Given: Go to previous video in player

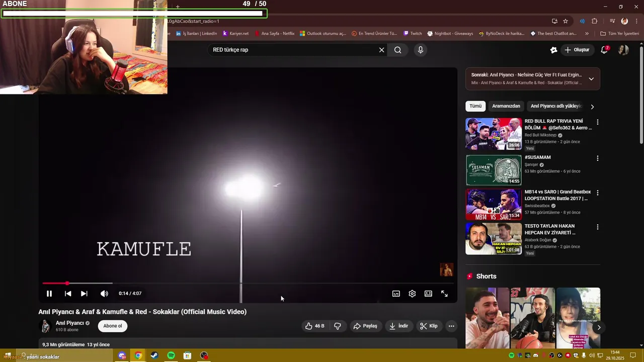Looking at the screenshot, I should (x=68, y=294).
